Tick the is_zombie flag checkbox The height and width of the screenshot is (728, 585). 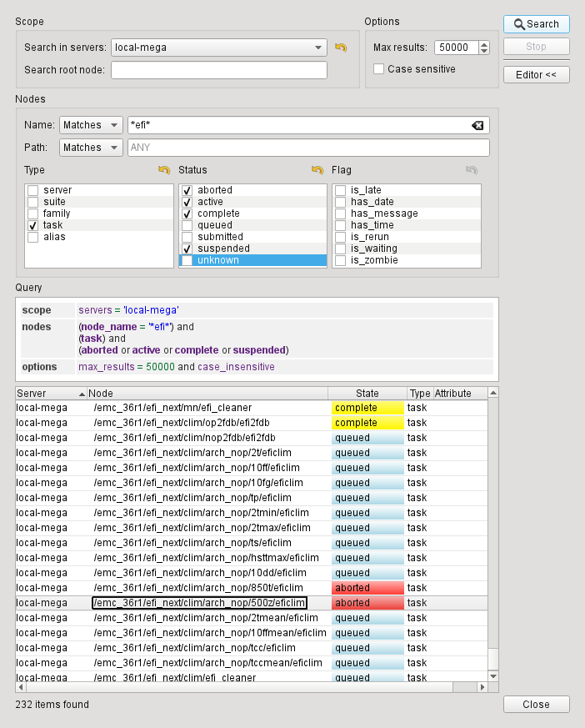[341, 260]
